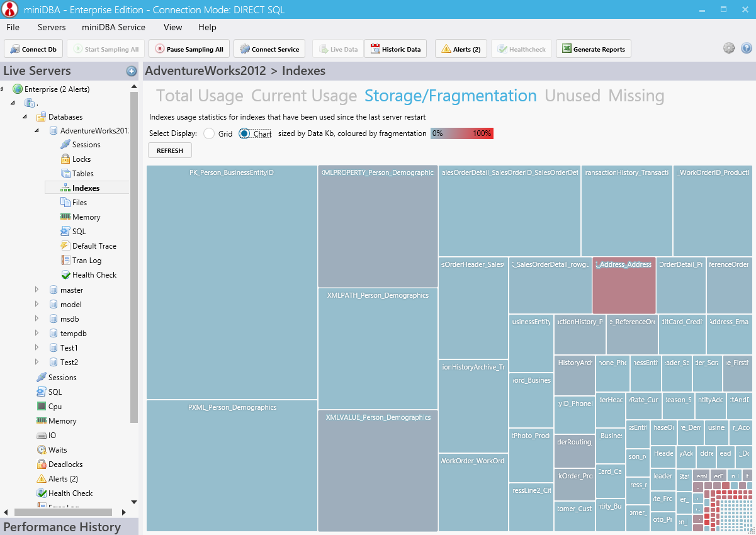This screenshot has width=756, height=535.
Task: Expand the tempdb database node
Action: [36, 333]
